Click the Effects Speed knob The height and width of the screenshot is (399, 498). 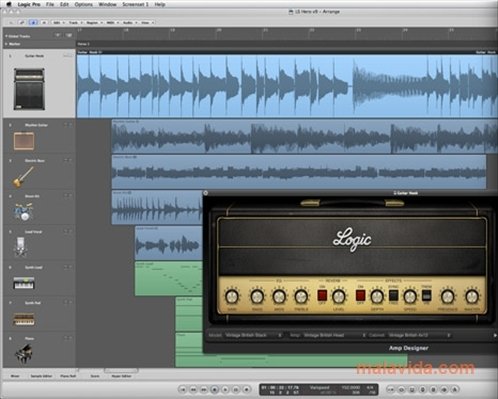click(410, 296)
